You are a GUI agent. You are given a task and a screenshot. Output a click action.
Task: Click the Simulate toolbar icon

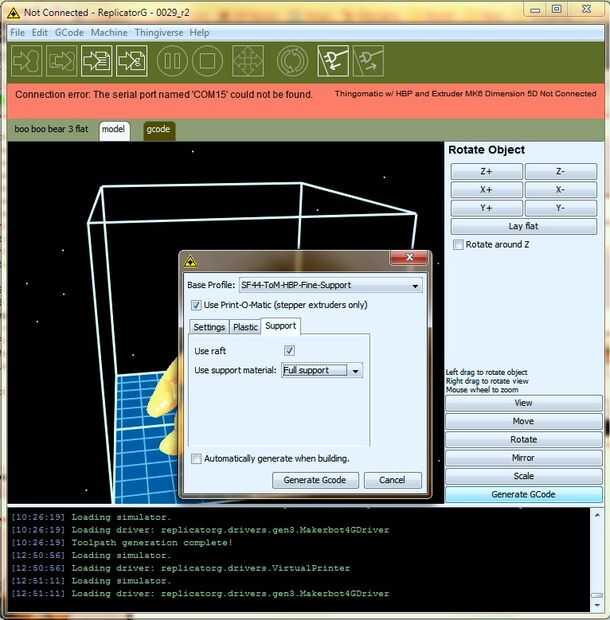tap(26, 61)
